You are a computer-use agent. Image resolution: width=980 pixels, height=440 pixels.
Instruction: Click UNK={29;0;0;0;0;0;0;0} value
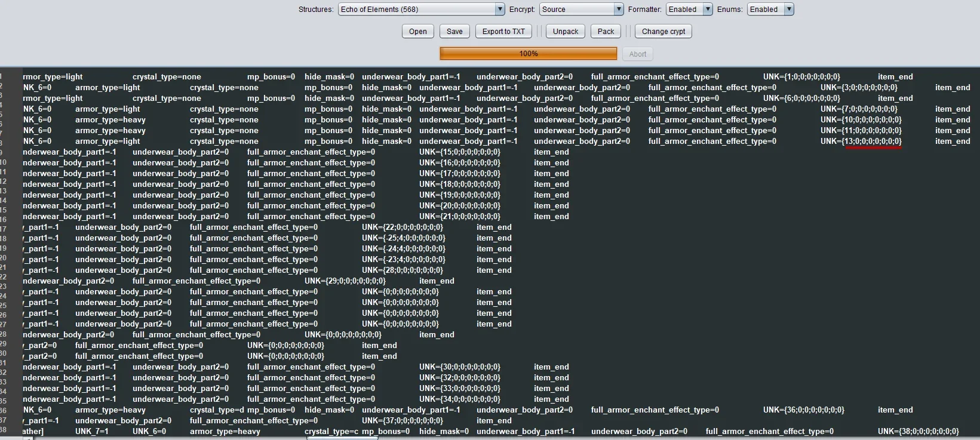[345, 281]
